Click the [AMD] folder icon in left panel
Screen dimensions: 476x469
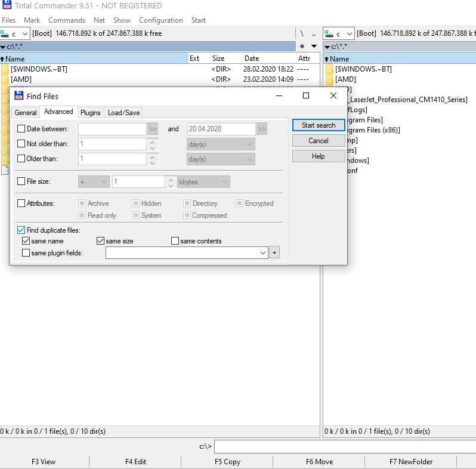[5, 79]
